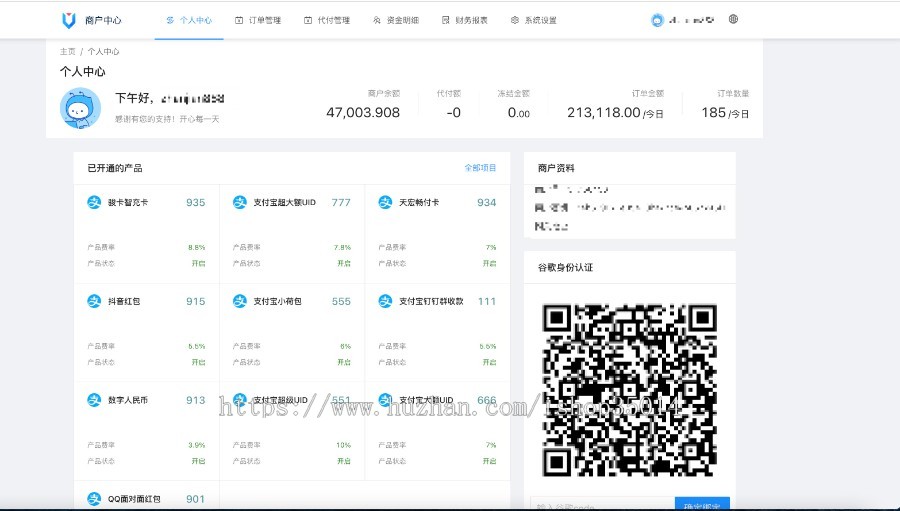Select the 抖音红包 product name
Viewport: 900px width, 511px height.
[124, 301]
